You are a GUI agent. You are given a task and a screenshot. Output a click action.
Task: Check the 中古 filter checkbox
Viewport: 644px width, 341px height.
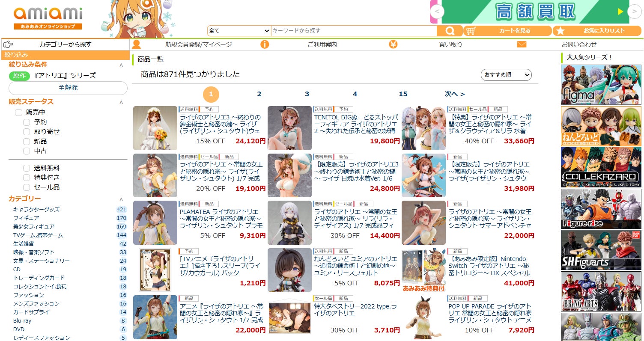(27, 151)
